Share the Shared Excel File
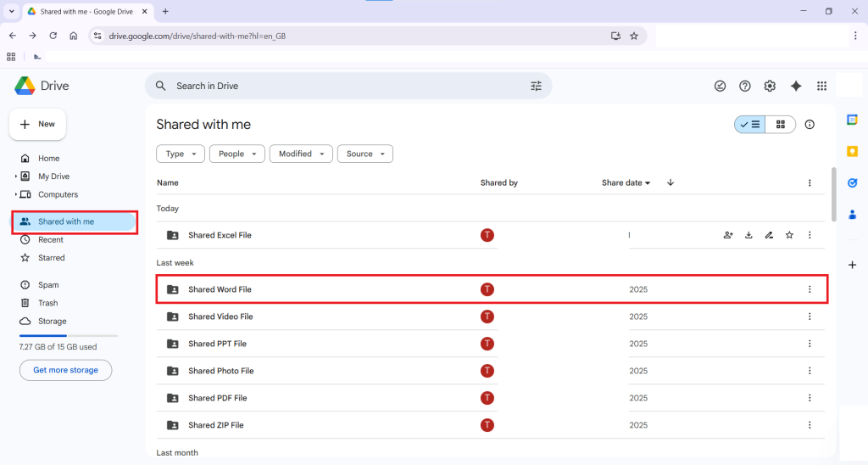 pyautogui.click(x=728, y=235)
